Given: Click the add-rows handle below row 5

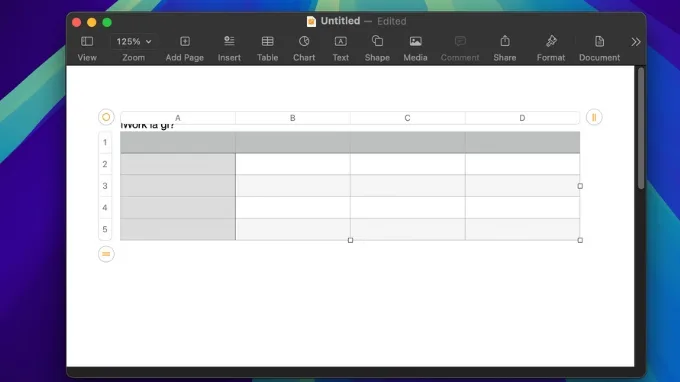Looking at the screenshot, I should click(106, 254).
